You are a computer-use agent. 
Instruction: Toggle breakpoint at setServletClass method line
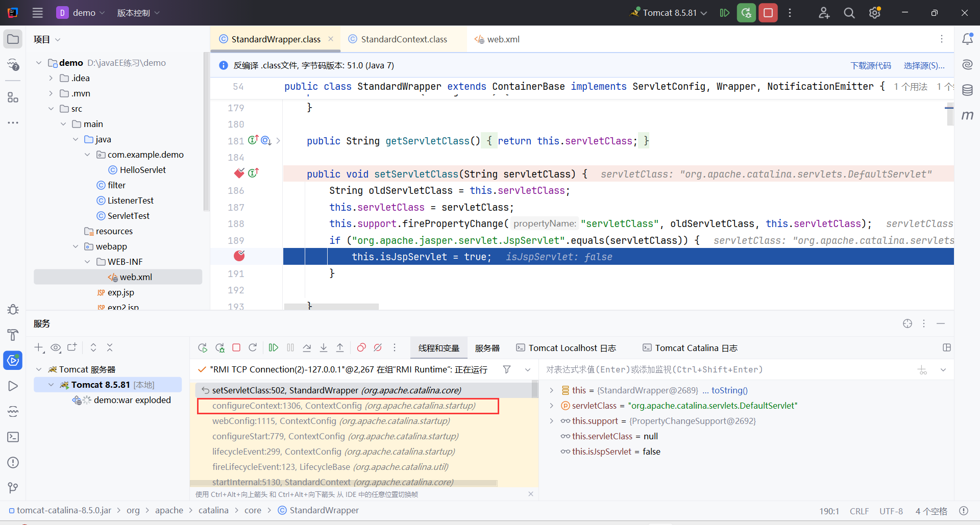click(239, 173)
